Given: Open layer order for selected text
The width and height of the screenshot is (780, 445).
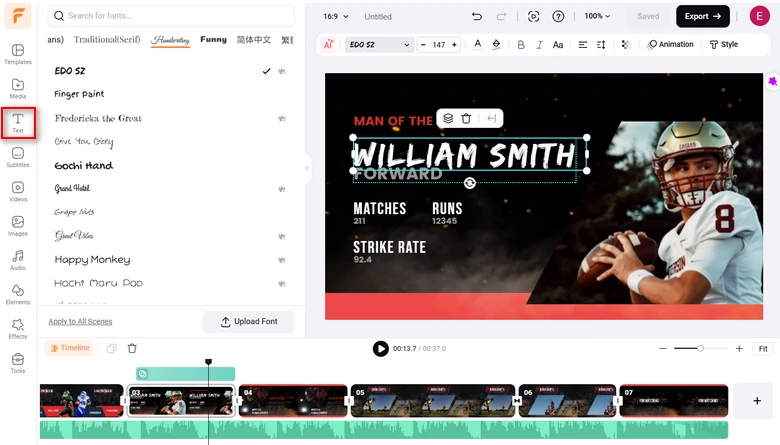Looking at the screenshot, I should click(x=448, y=118).
